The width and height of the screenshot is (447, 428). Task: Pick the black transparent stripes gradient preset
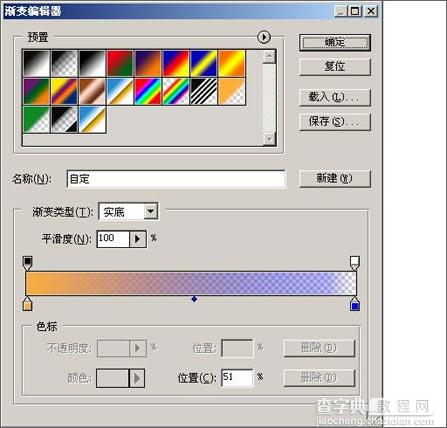(204, 91)
